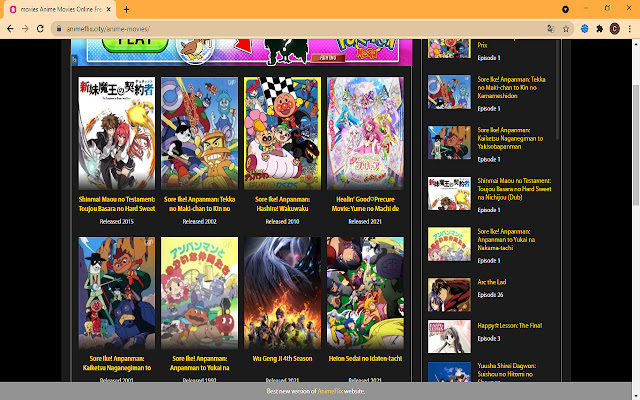Click the shield icon in the title bar
Screen dimensions: 640x400
click(x=565, y=9)
